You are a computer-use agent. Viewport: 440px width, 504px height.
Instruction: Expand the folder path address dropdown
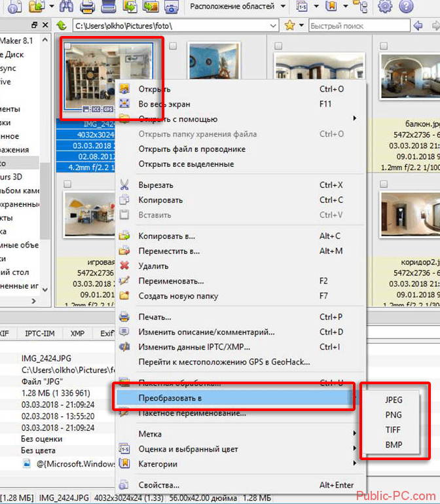tap(275, 26)
